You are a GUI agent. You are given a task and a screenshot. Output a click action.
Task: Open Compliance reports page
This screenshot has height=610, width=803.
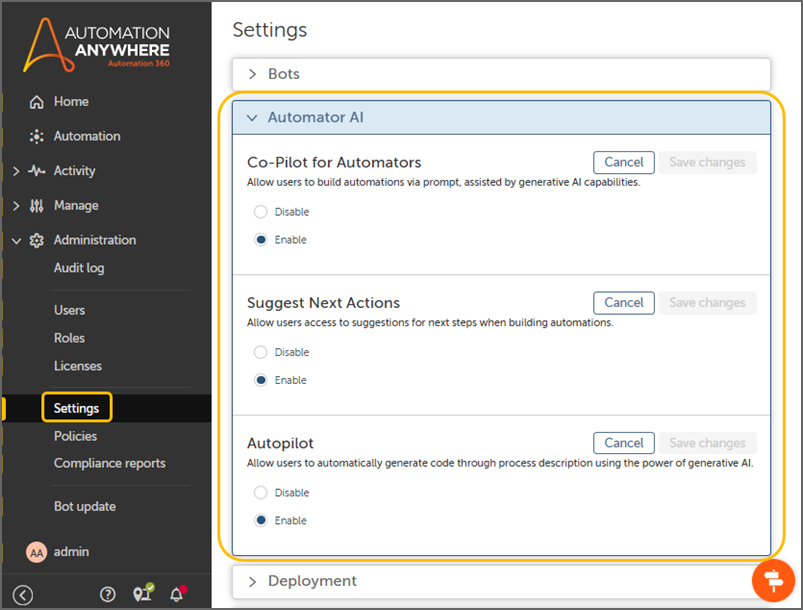110,464
